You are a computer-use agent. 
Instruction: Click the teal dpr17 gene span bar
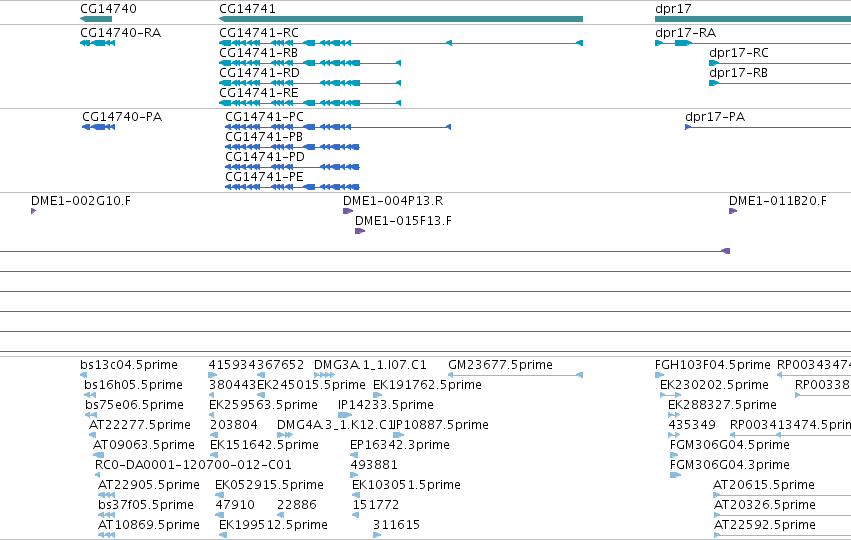click(x=753, y=19)
